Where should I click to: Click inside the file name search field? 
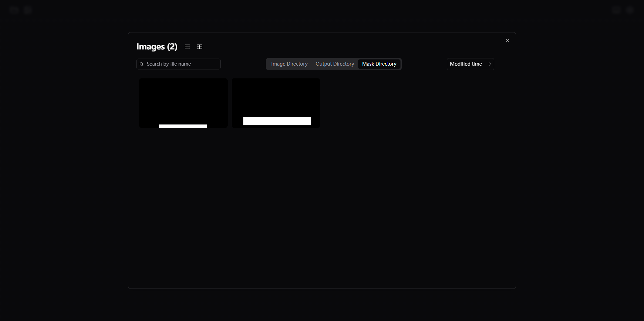click(x=179, y=64)
